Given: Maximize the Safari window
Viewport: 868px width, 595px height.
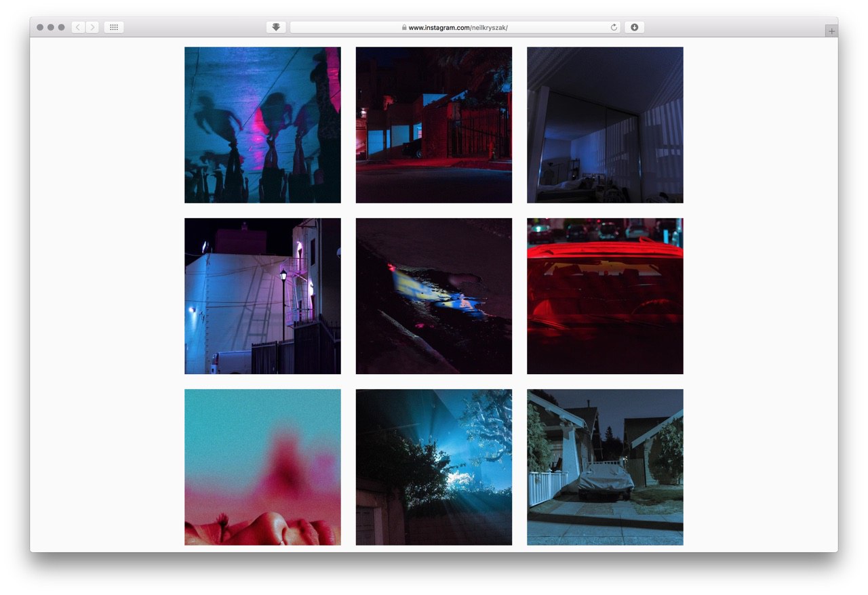Looking at the screenshot, I should (62, 27).
